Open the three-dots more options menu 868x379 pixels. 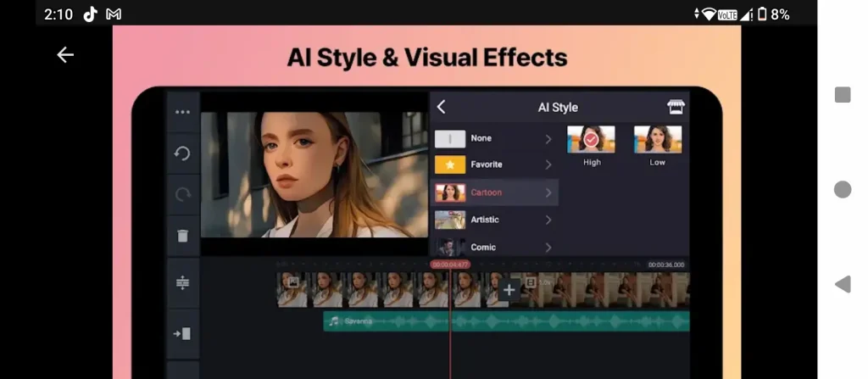[182, 112]
